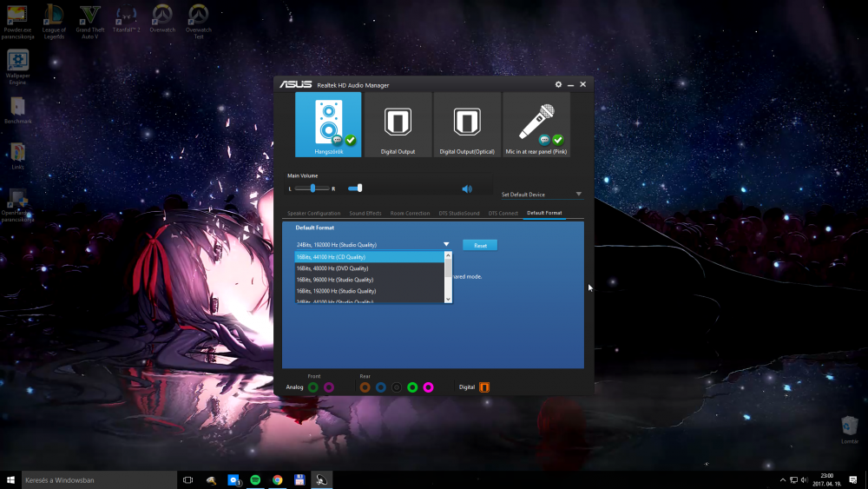Select the Digital Output(Optical) device
The width and height of the screenshot is (868, 489).
click(467, 124)
